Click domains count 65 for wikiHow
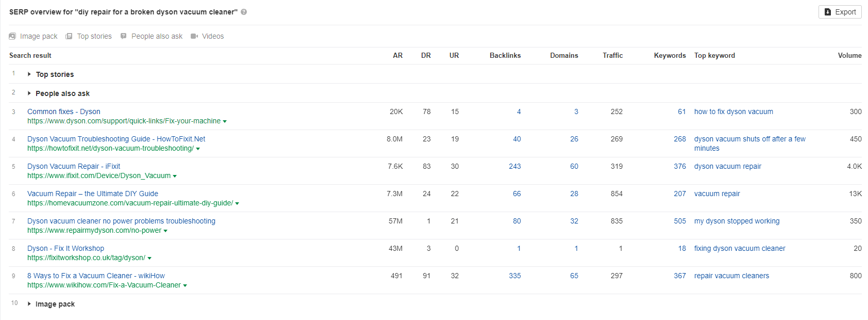 [x=574, y=276]
